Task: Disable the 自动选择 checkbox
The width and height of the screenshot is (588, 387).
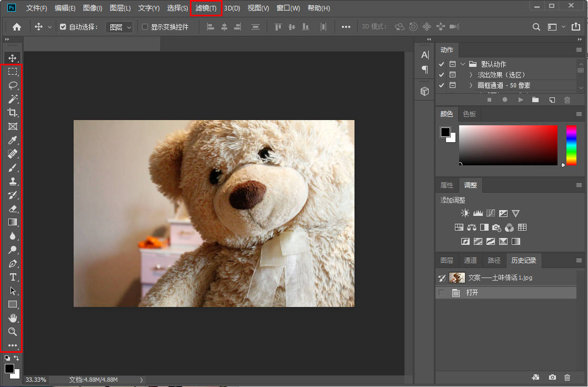Action: pos(63,27)
